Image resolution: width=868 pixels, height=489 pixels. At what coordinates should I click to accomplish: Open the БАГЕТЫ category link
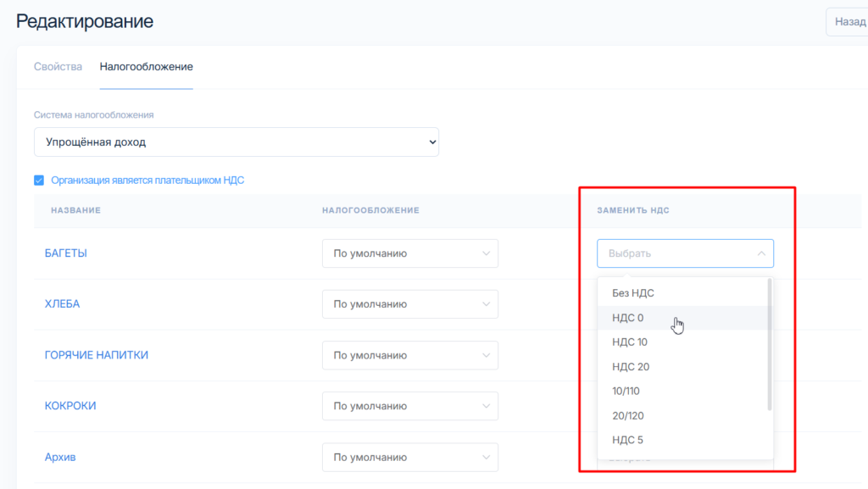pyautogui.click(x=66, y=253)
